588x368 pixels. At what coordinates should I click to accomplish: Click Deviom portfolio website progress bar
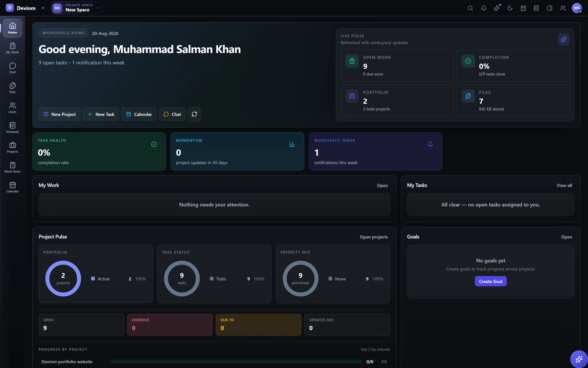236,362
